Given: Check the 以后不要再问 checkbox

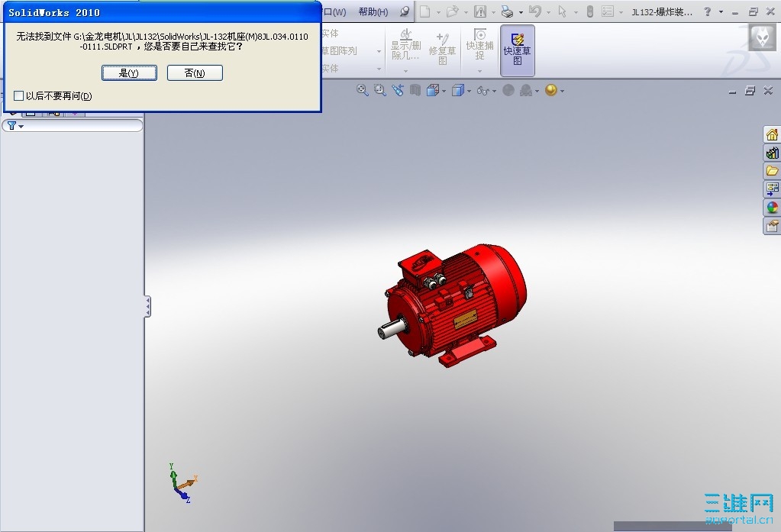Looking at the screenshot, I should click(19, 95).
